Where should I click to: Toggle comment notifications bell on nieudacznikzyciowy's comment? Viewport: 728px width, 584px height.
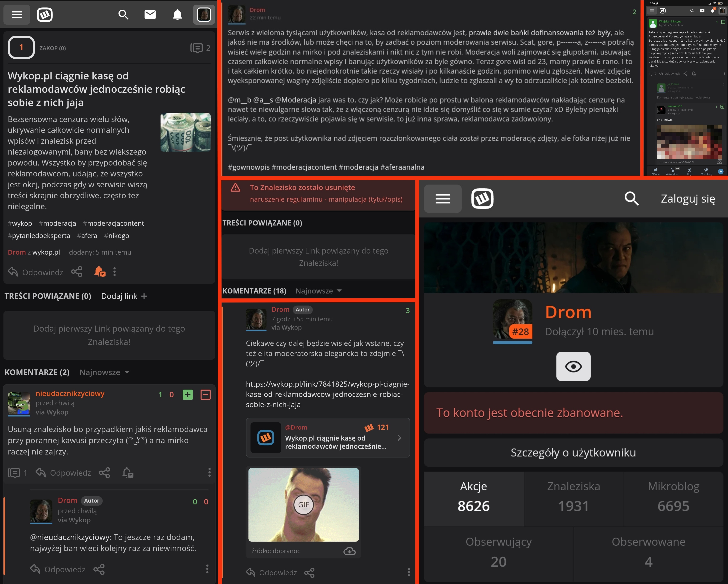pos(128,473)
